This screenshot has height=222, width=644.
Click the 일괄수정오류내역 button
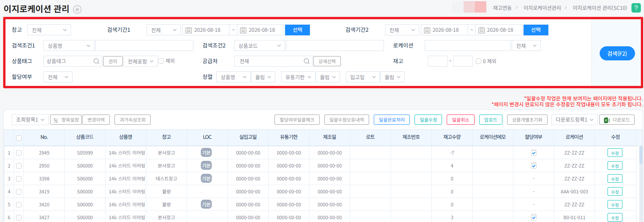coord(347,120)
